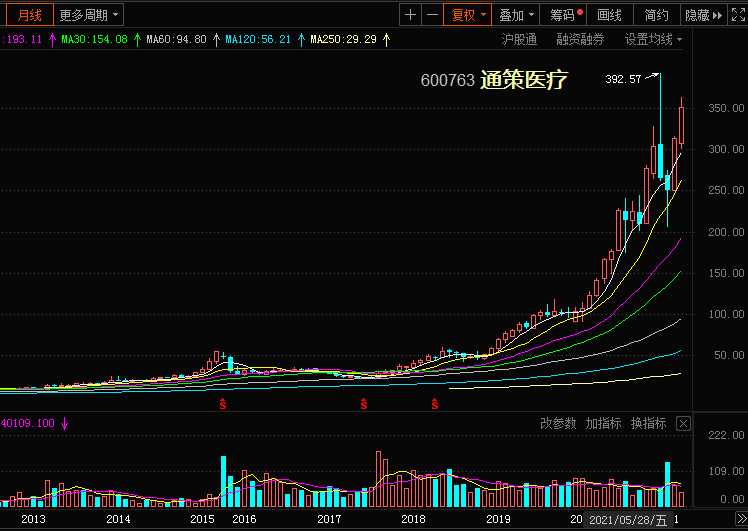
Task: Click the S marker near 2018
Action: click(435, 404)
